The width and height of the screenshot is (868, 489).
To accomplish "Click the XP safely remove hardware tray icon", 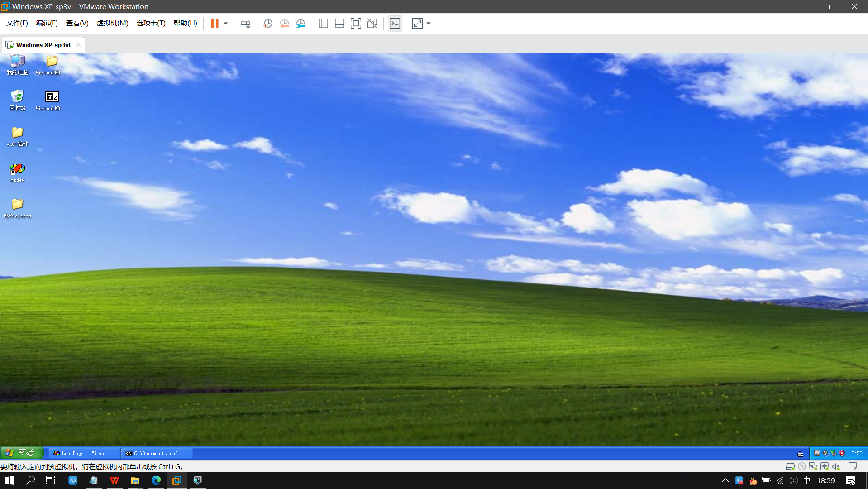I will (834, 453).
